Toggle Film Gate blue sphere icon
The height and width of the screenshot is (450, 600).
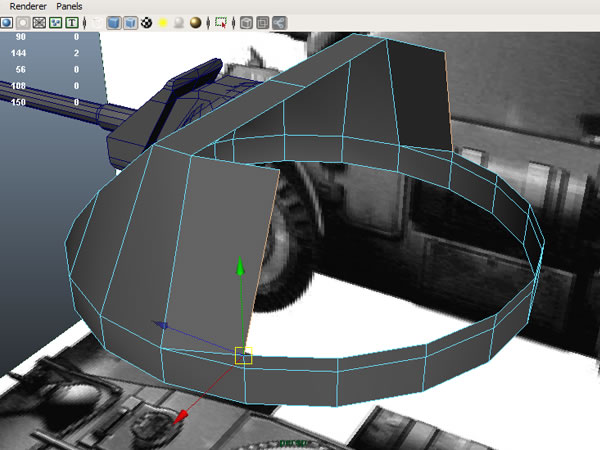point(7,23)
